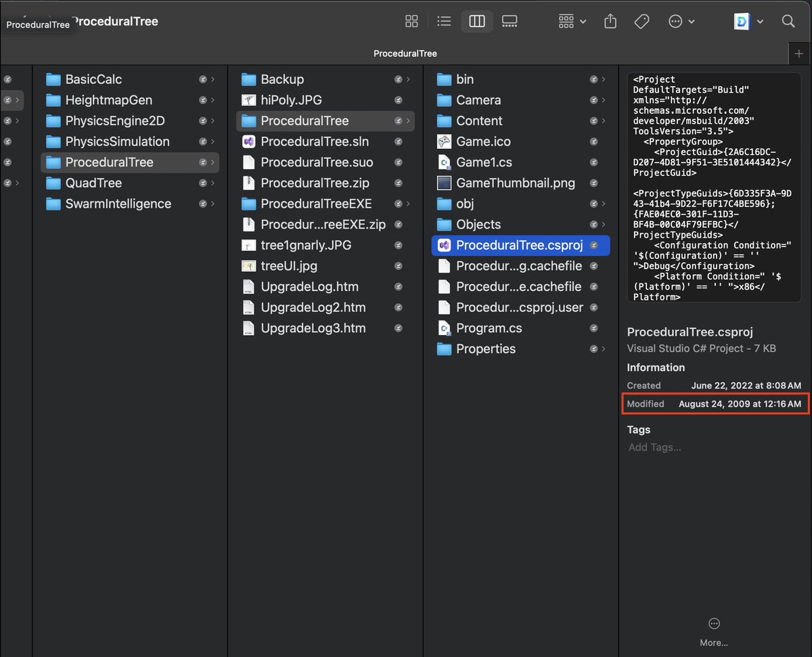Click the Share toolbar icon
This screenshot has width=812, height=657.
click(x=610, y=21)
